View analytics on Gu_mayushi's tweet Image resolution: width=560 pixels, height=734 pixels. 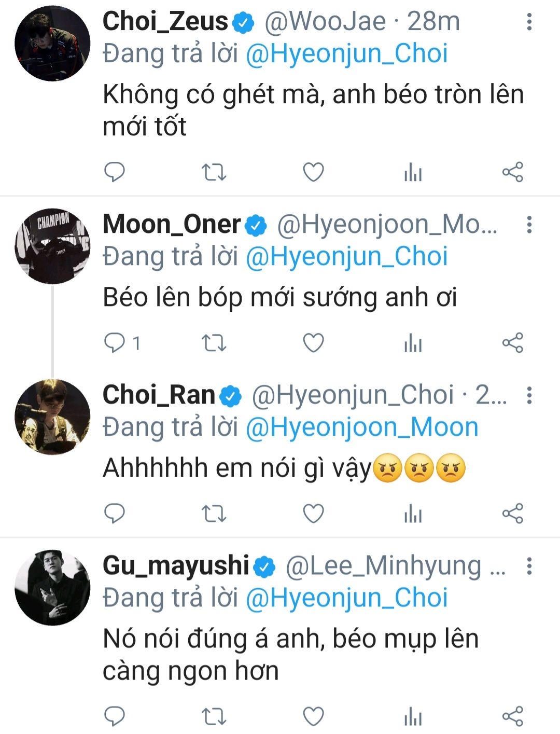pyautogui.click(x=413, y=716)
